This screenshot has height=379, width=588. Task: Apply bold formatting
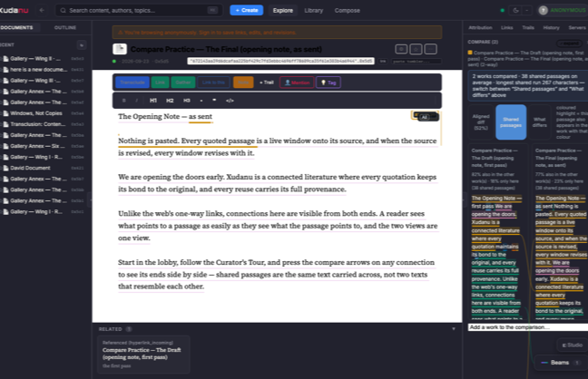123,101
